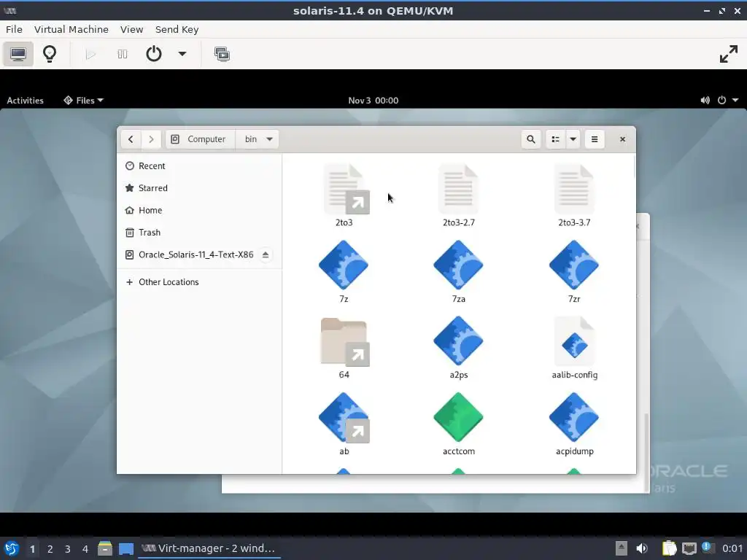Image resolution: width=747 pixels, height=560 pixels.
Task: Select the ab executable link
Action: coord(344,424)
